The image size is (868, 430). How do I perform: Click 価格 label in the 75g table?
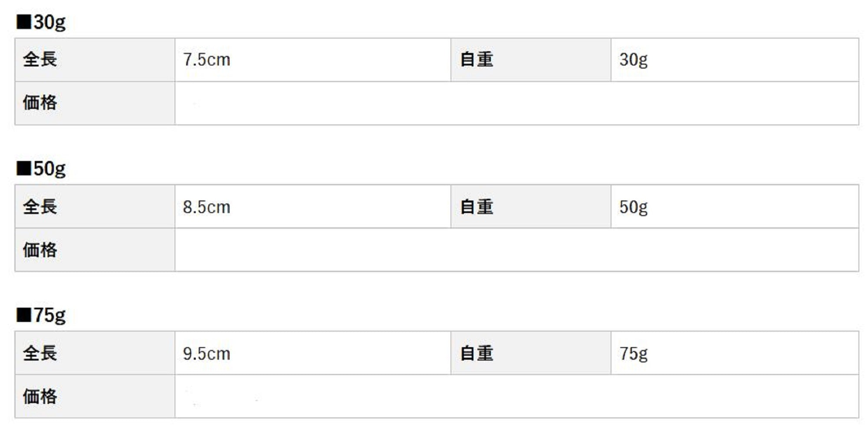40,397
